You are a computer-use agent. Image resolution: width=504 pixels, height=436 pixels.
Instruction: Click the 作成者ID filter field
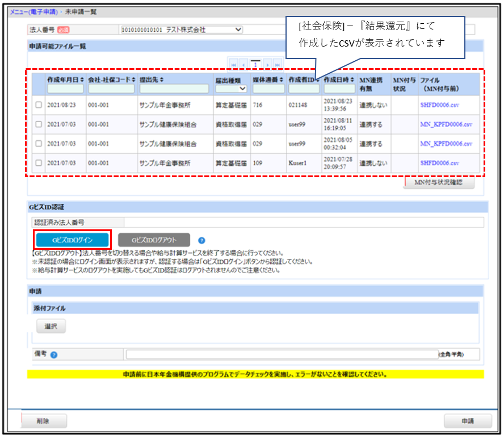coord(304,89)
